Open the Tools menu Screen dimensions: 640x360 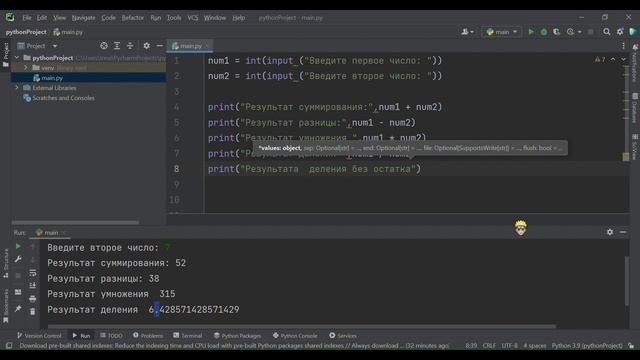tap(174, 18)
